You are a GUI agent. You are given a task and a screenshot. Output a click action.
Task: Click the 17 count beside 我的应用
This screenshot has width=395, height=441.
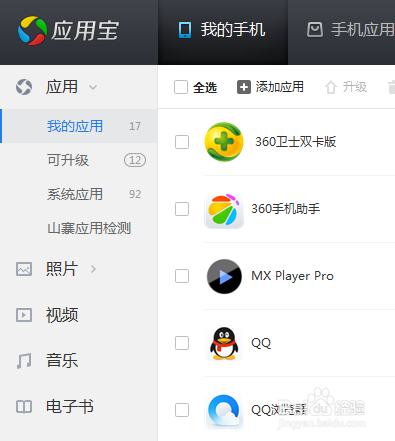135,126
